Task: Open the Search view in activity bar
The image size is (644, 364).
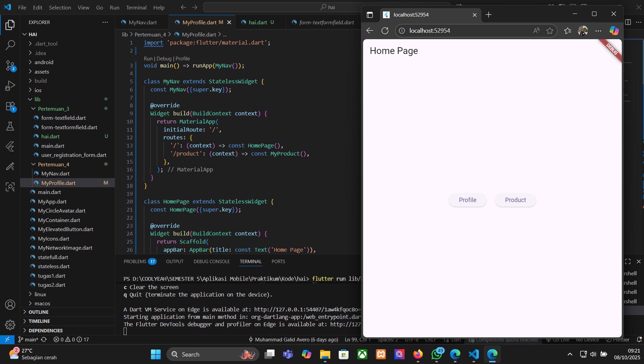Action: point(10,45)
